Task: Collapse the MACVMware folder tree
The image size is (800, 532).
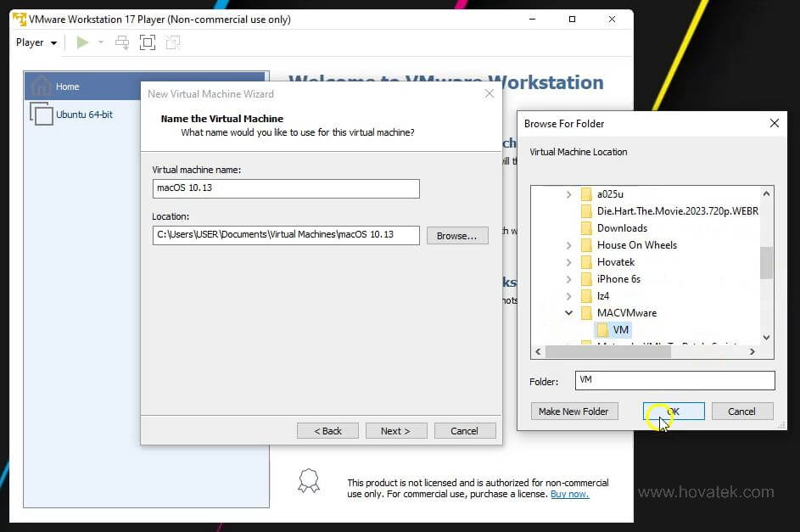Action: click(568, 313)
